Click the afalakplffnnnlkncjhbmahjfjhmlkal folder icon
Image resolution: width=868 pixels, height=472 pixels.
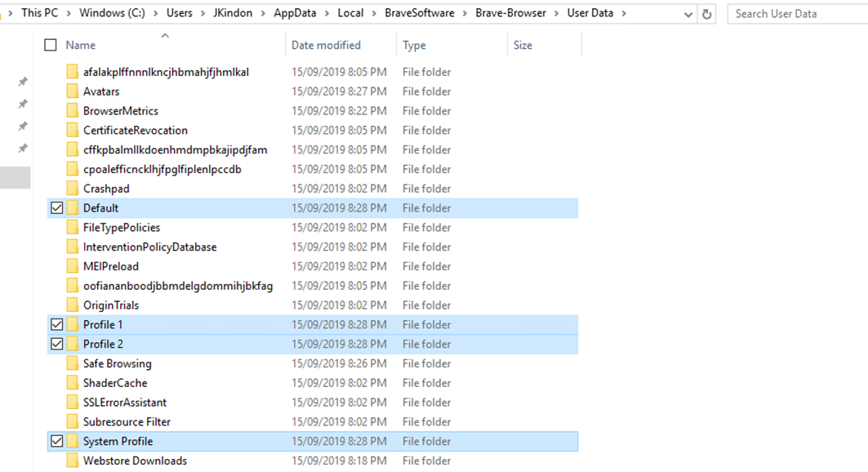(73, 72)
